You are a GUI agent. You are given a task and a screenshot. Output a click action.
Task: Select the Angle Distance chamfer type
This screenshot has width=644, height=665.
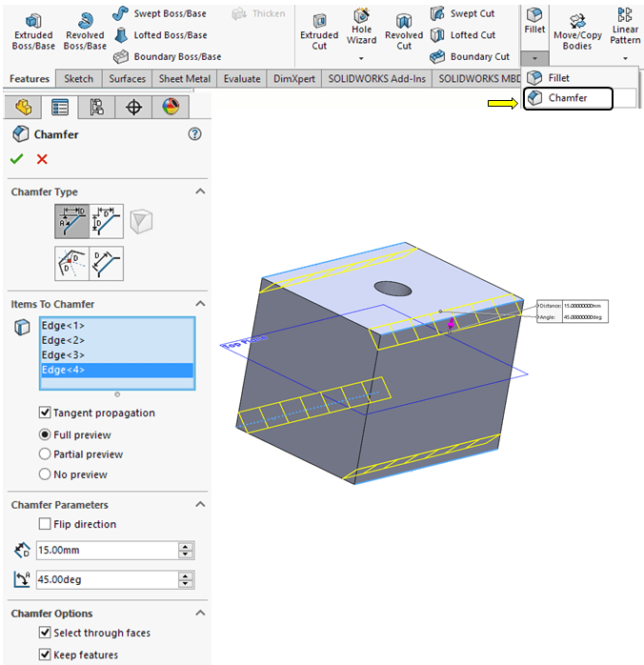71,222
